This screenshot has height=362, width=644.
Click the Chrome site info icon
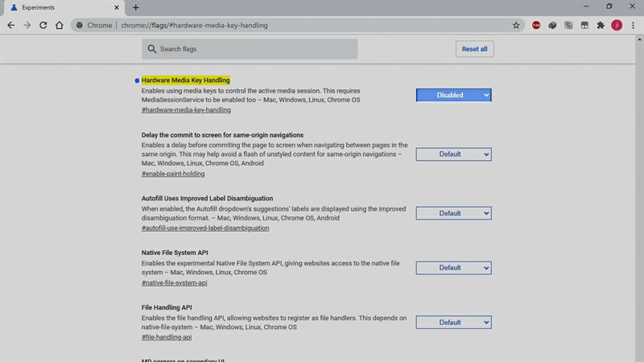[x=80, y=26]
